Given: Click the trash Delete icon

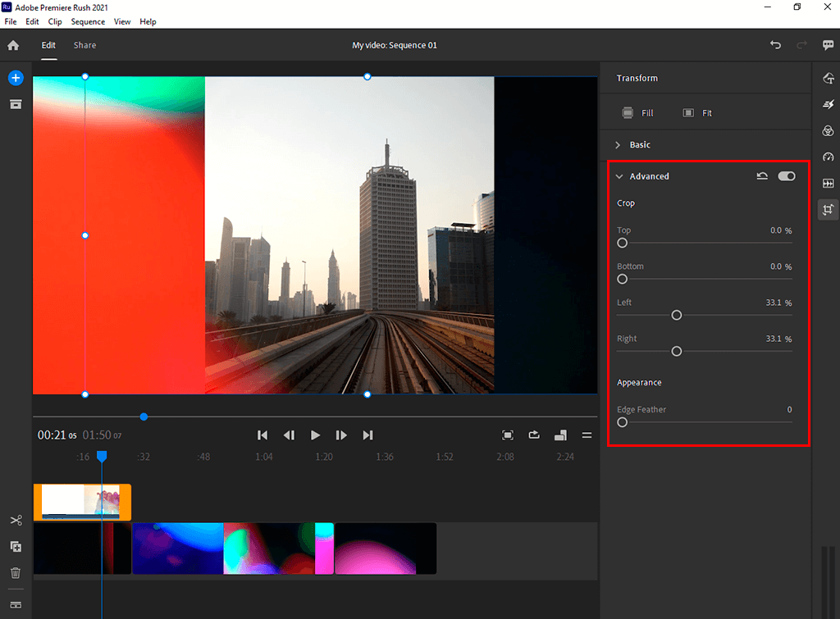Looking at the screenshot, I should tap(16, 573).
